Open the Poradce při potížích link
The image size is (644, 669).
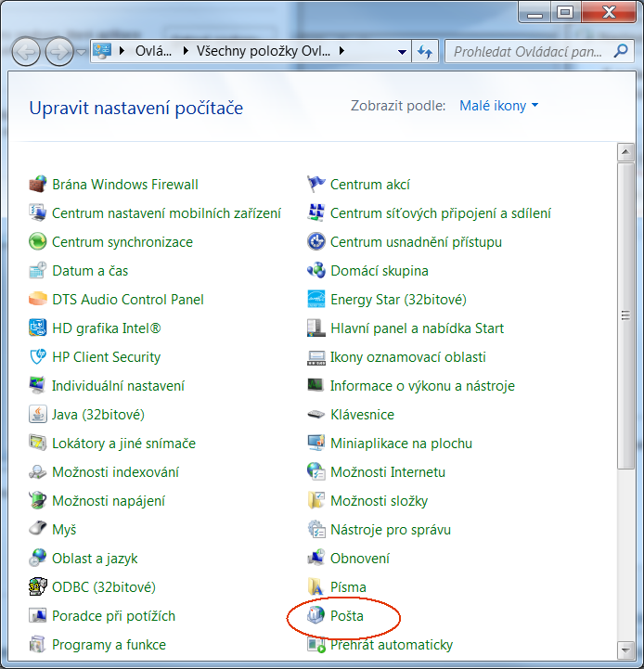tap(113, 616)
